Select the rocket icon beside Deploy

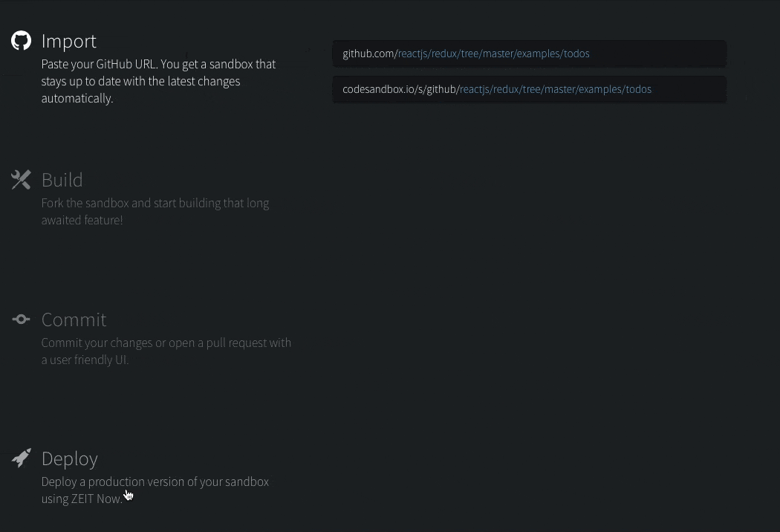point(21,458)
